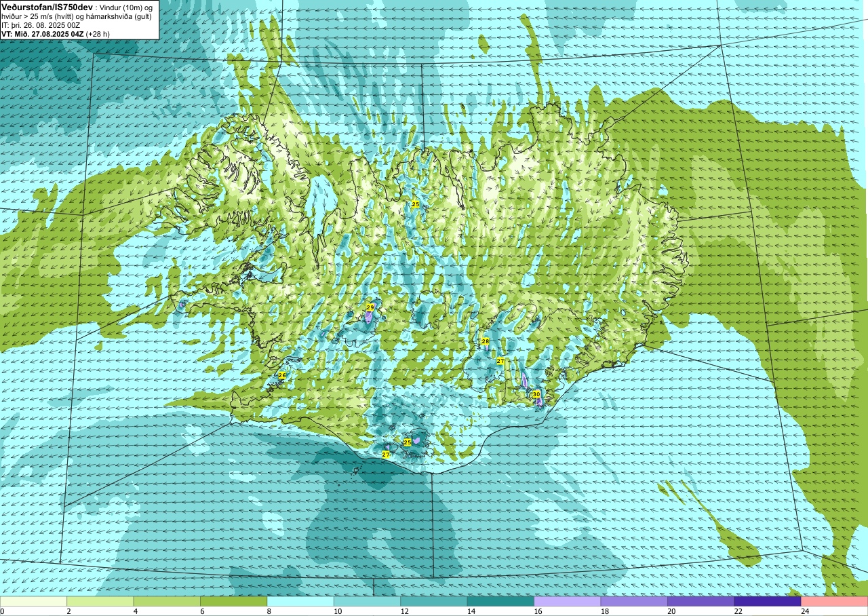The image size is (868, 616).
Task: Click the legend tick number '16'
Action: coord(538,611)
